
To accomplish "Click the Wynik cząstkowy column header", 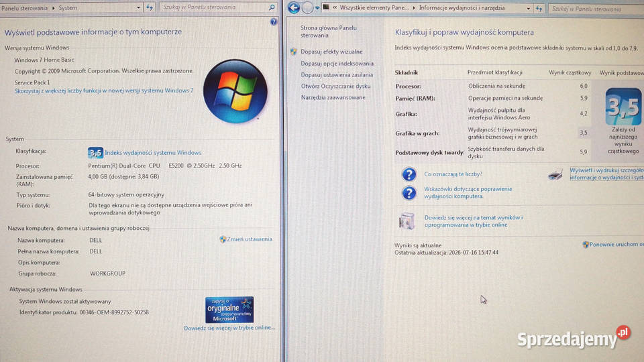I will click(570, 72).
